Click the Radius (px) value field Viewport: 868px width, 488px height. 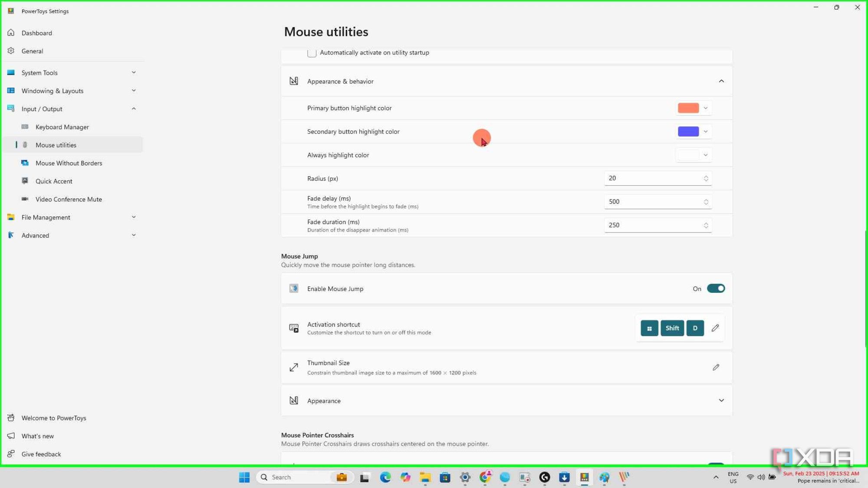click(x=658, y=178)
